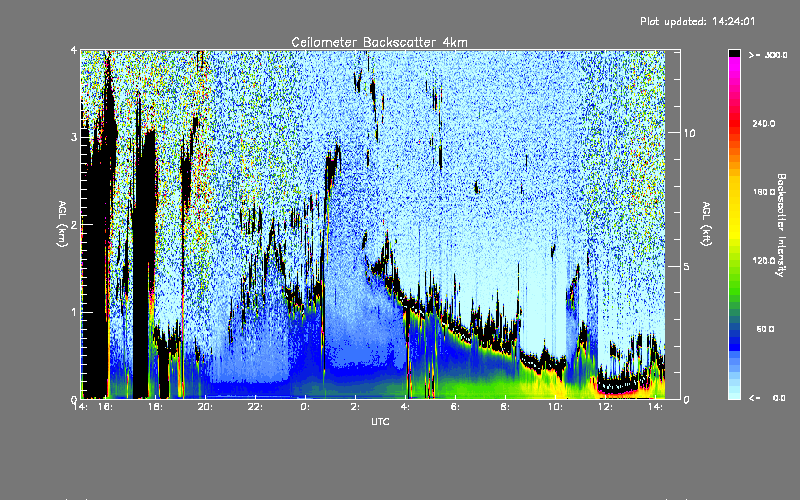Click the "0:" midnight time tick label
This screenshot has height=500, width=800.
coord(305,407)
